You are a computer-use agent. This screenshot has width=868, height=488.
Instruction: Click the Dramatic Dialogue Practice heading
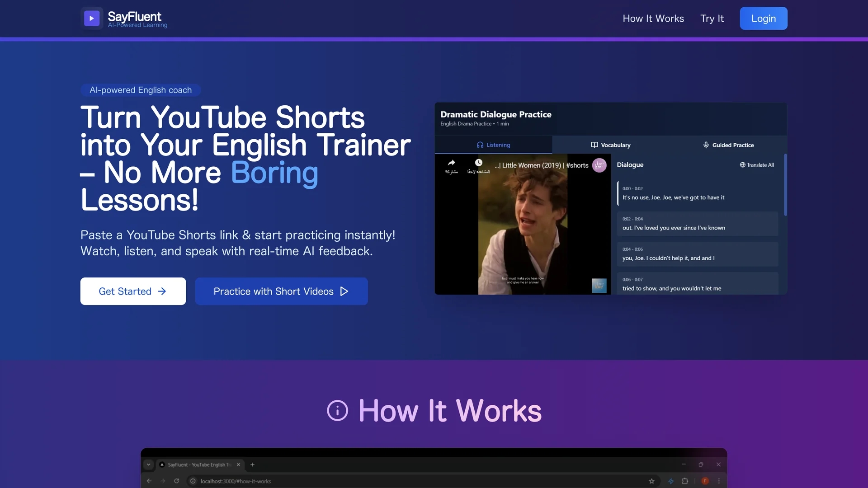[x=496, y=114]
